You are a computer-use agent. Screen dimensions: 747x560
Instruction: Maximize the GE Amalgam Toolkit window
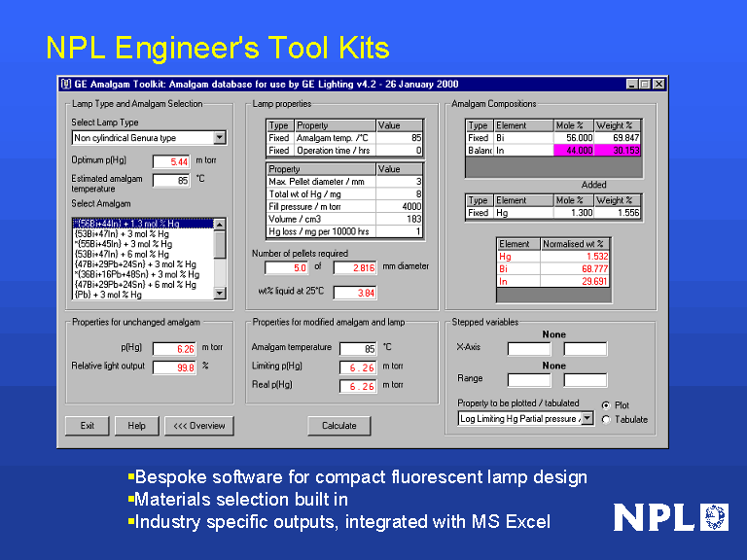pos(644,85)
